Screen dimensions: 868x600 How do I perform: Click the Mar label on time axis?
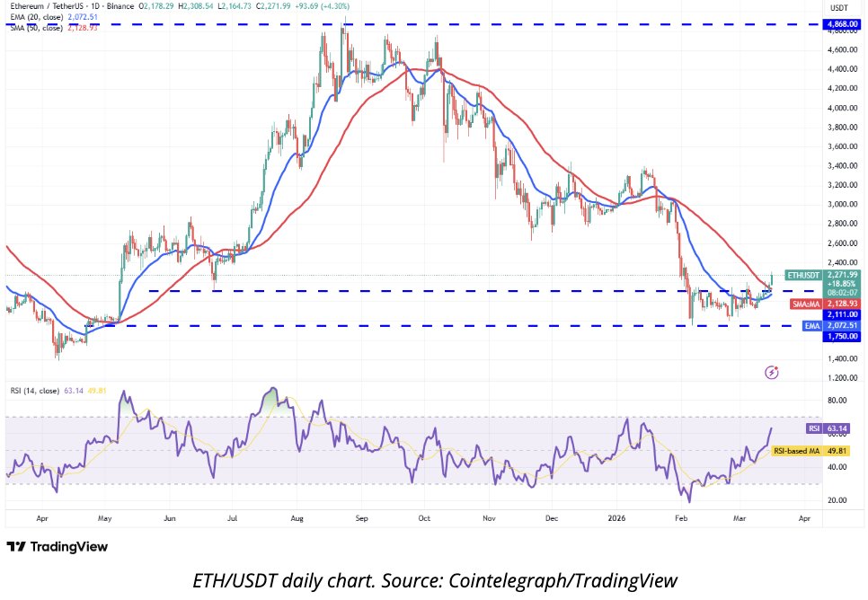[x=740, y=518]
